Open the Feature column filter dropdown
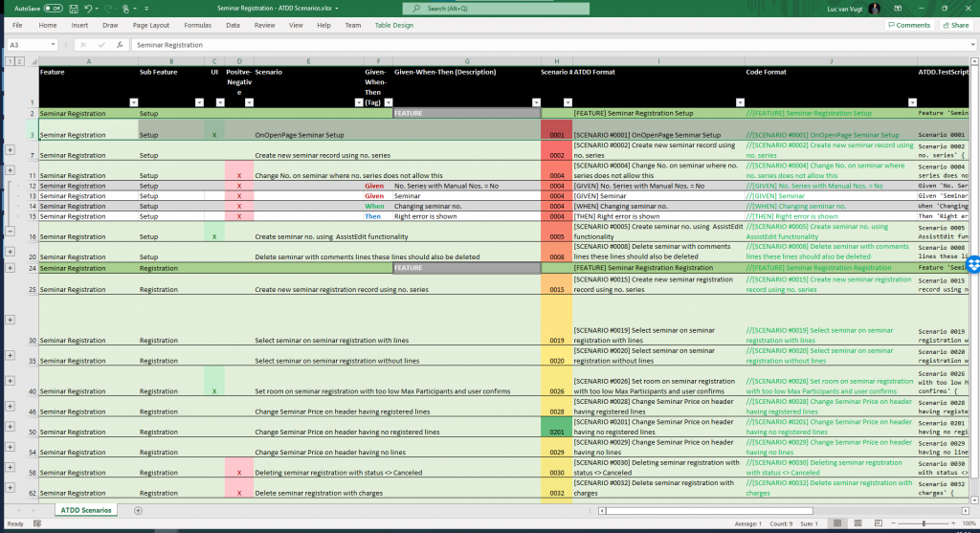The height and width of the screenshot is (533, 980). point(134,102)
